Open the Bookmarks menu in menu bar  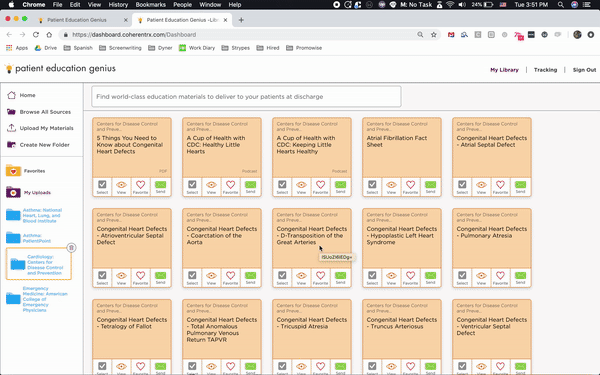(150, 5)
